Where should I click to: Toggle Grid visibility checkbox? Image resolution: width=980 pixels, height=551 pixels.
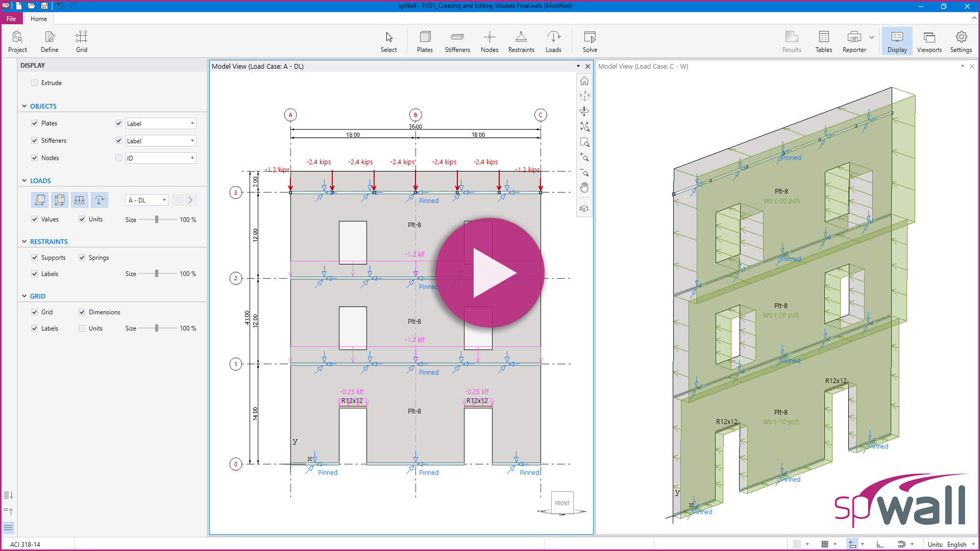35,312
